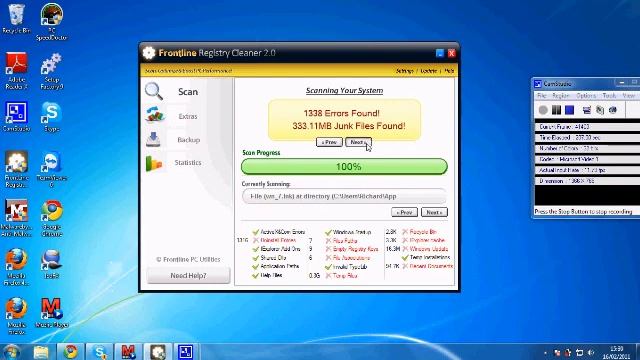Click the CamStudio pause button

point(556,110)
